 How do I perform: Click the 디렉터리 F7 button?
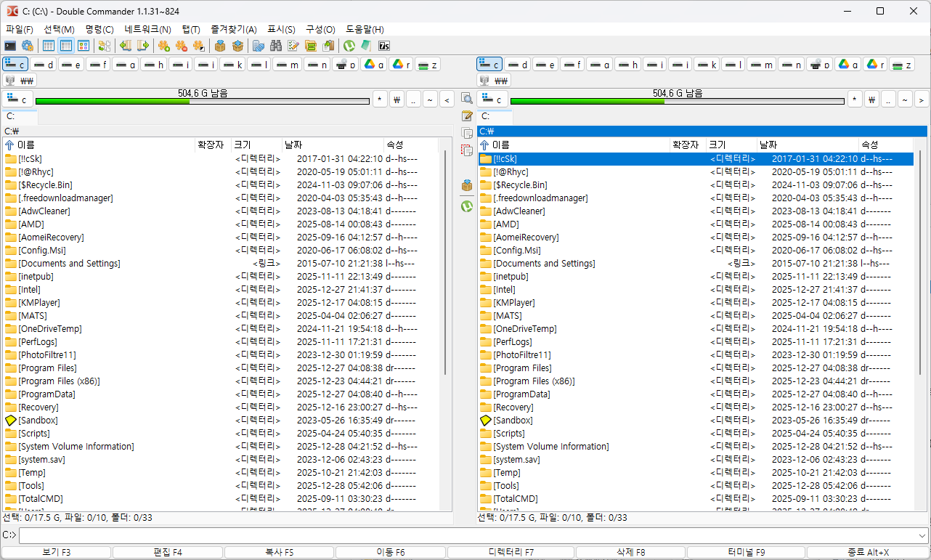[511, 552]
